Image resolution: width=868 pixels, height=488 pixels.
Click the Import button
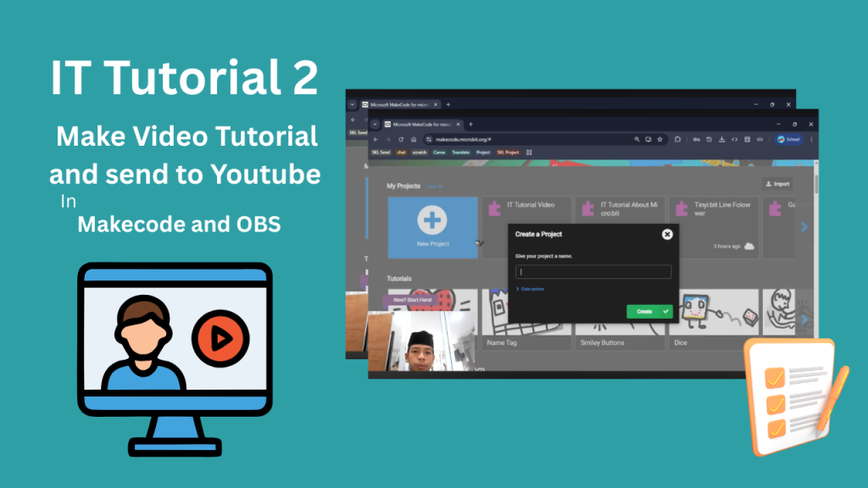click(778, 184)
